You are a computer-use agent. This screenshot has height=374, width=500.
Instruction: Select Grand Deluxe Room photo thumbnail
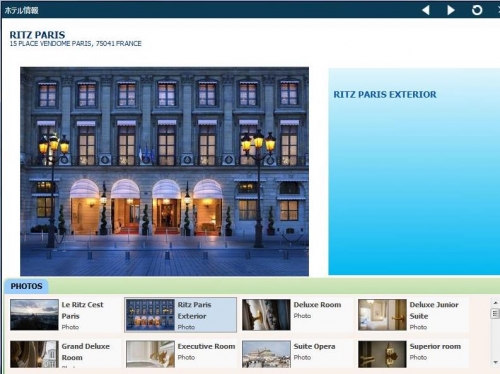[34, 354]
